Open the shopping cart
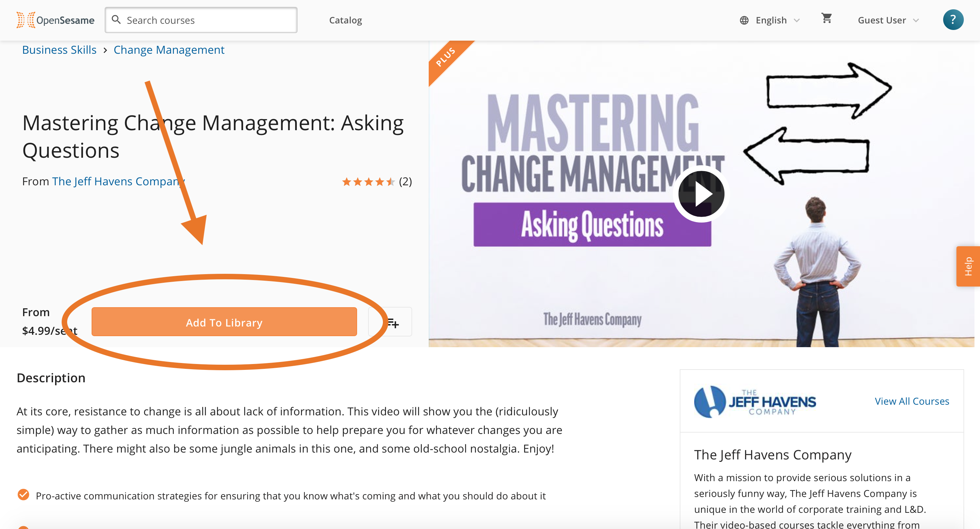Image resolution: width=980 pixels, height=529 pixels. point(826,18)
